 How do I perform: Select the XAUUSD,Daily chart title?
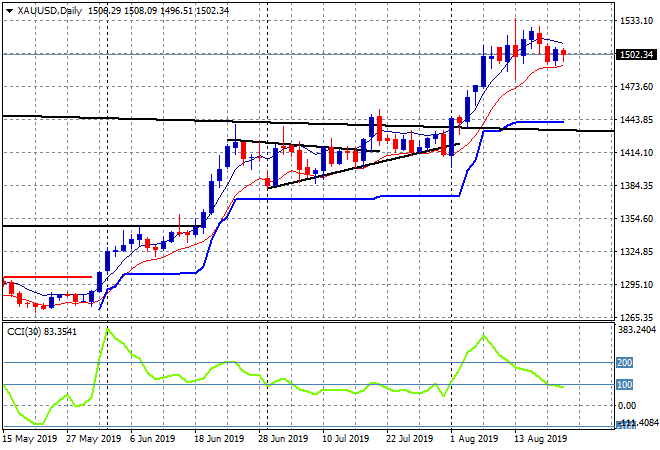[x=50, y=11]
